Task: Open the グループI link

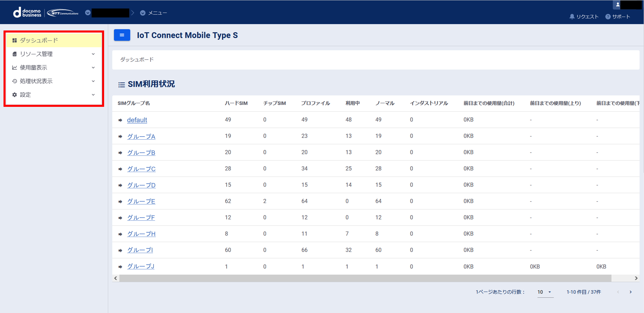Action: pyautogui.click(x=140, y=250)
